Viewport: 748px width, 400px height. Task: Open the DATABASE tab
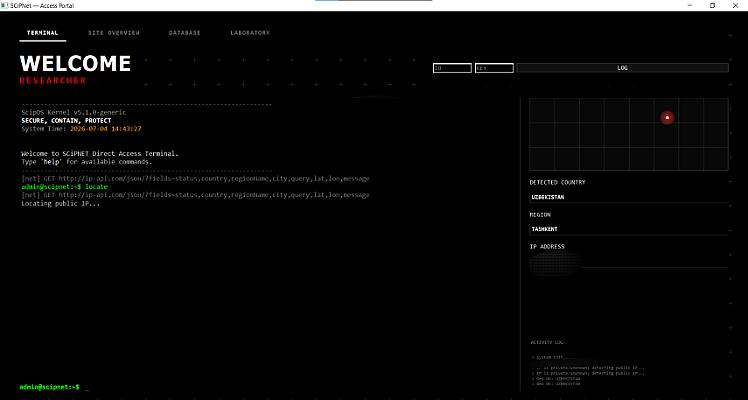[x=185, y=33]
